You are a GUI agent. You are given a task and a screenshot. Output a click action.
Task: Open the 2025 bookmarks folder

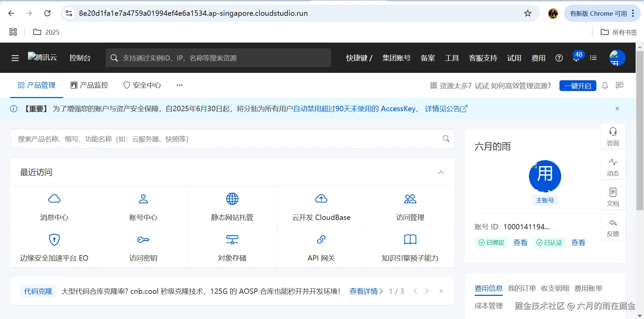point(46,32)
